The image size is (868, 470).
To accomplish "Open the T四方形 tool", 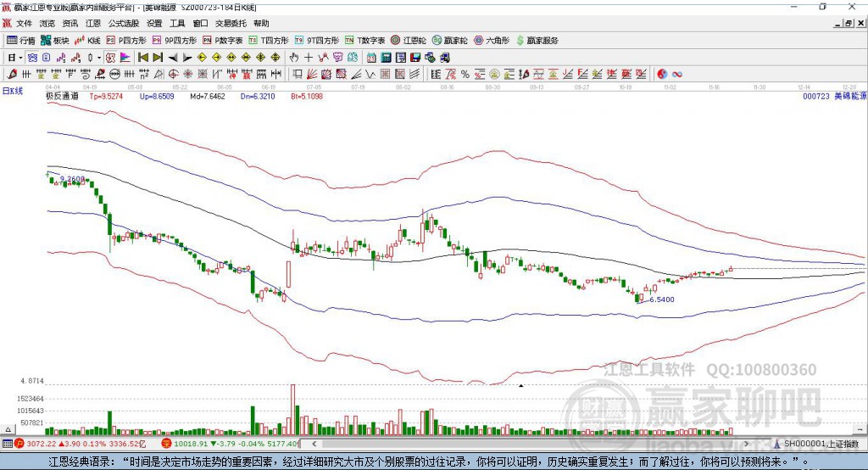I will point(269,41).
